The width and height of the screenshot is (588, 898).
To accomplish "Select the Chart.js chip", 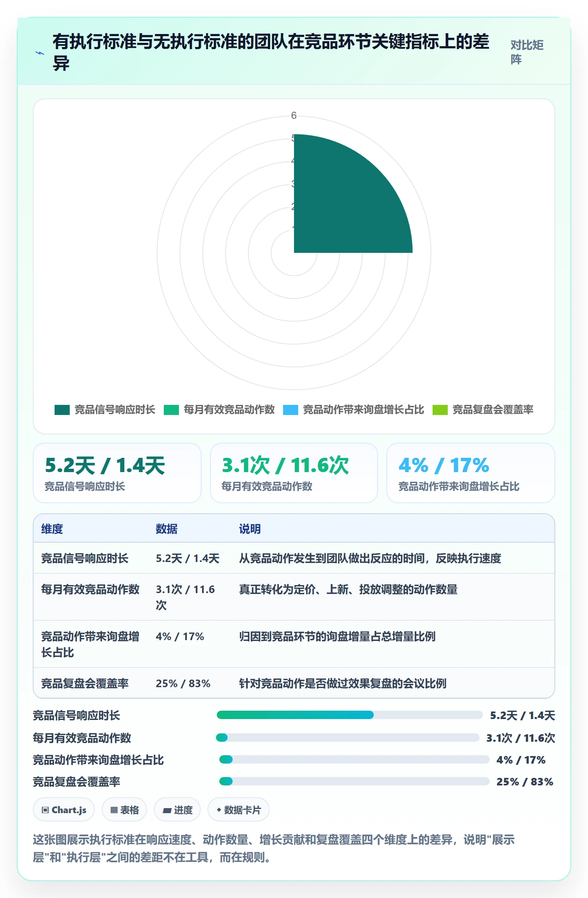I will point(64,809).
